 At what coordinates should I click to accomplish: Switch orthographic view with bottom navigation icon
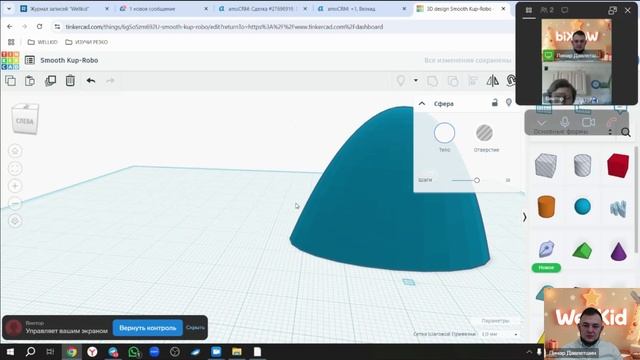pyautogui.click(x=15, y=221)
